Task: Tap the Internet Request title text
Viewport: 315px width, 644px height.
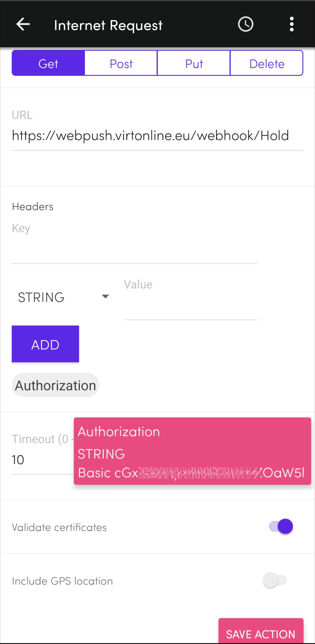Action: [x=108, y=25]
